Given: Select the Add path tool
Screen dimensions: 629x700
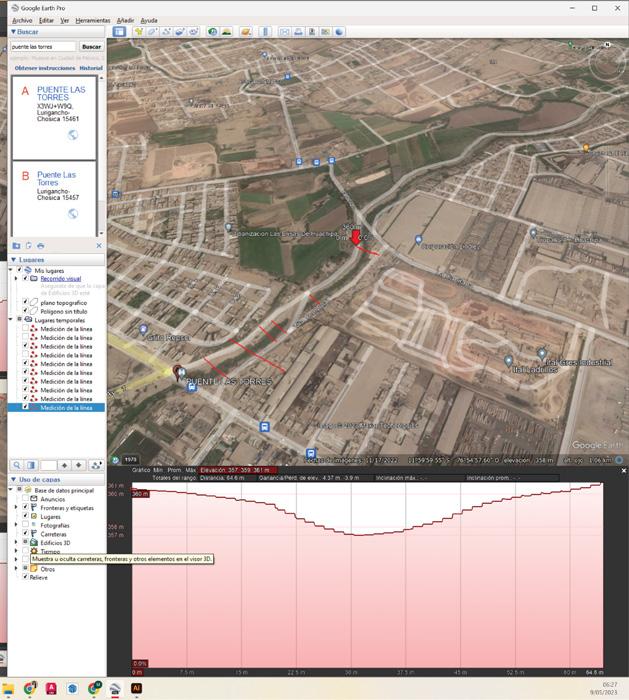Looking at the screenshot, I should [x=166, y=32].
